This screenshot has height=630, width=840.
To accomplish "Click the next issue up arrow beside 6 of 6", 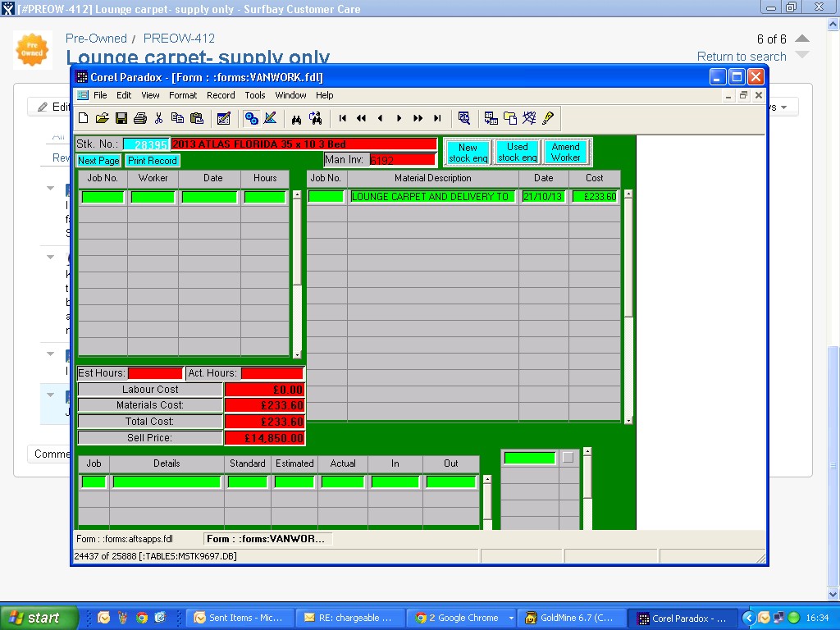I will [x=802, y=39].
